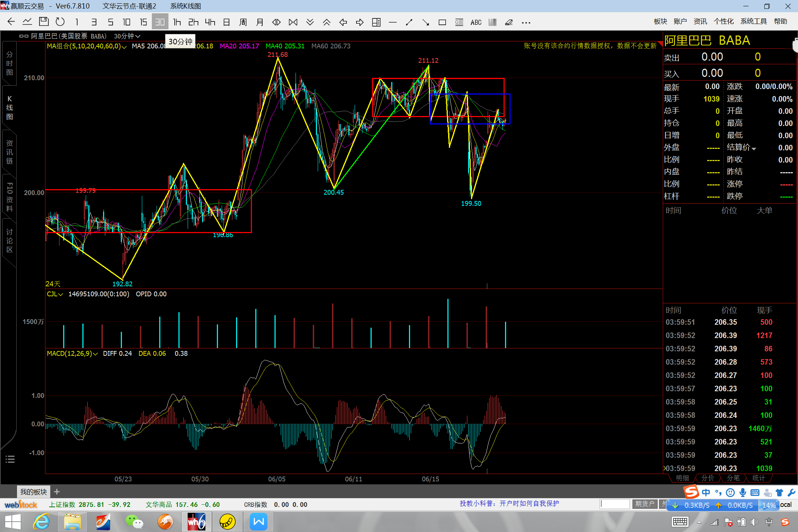This screenshot has height=532, width=798.
Task: Switch to 1-minute K-line period
Action: [x=77, y=22]
